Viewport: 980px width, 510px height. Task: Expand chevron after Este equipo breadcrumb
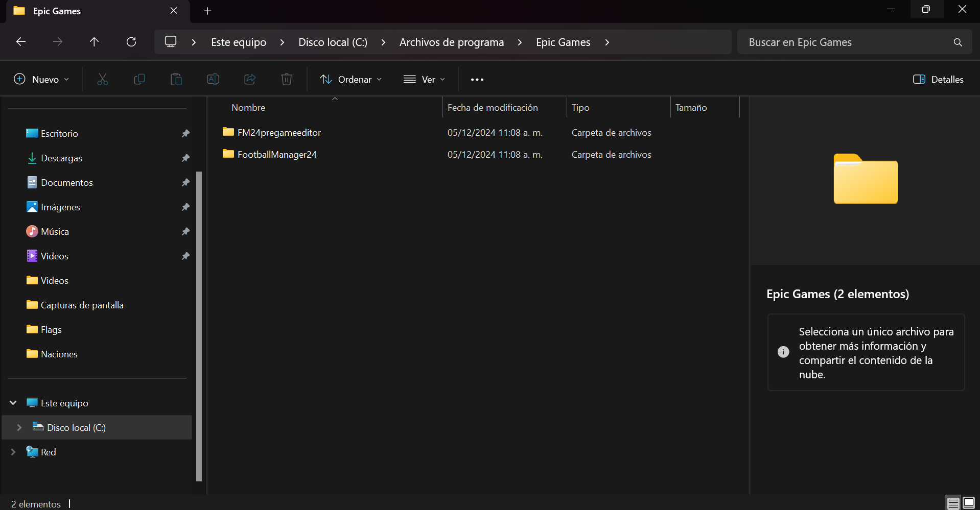point(282,42)
